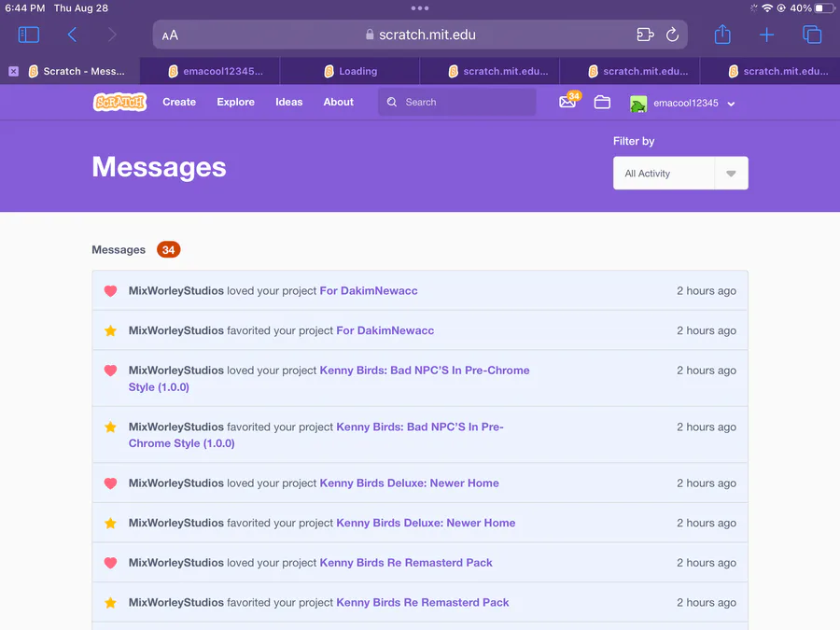This screenshot has height=630, width=840.
Task: Open messages envelope icon with 34 badge
Action: 569,100
